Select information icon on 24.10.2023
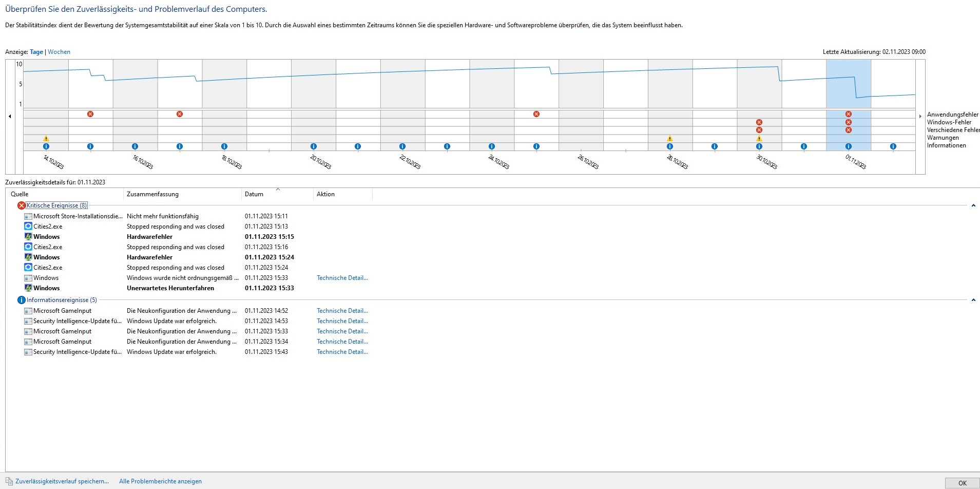The width and height of the screenshot is (980, 489). coord(492,146)
